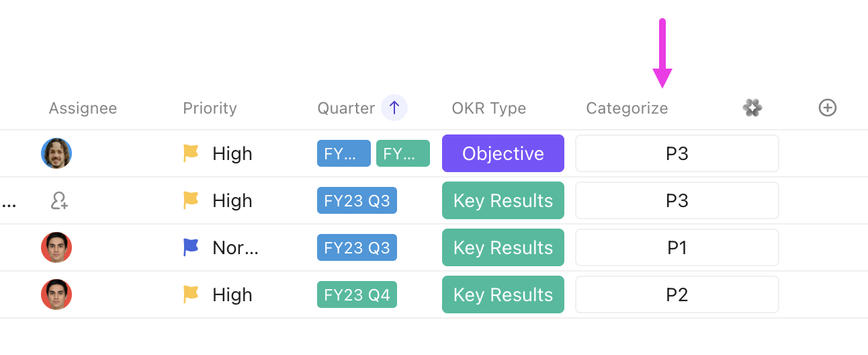Viewport: 868px width, 355px height.
Task: Click the yellow flag in the Objective row
Action: pyautogui.click(x=191, y=153)
